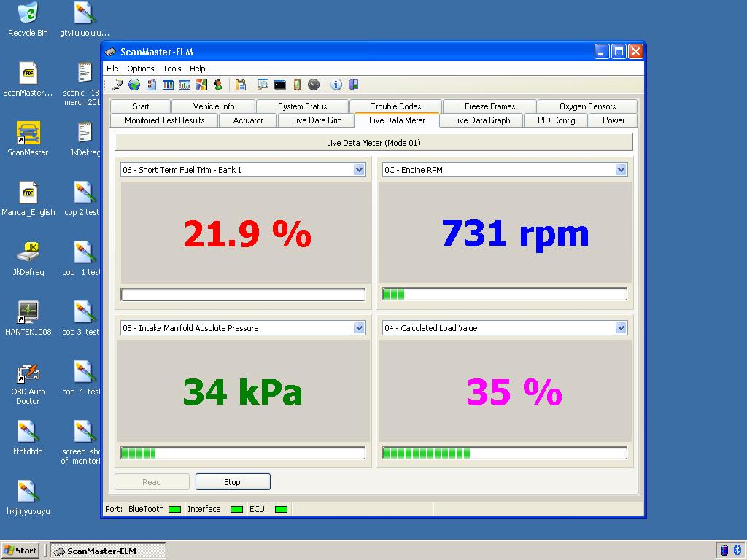Click the ECU status indicator light
747x560 pixels.
tap(282, 509)
